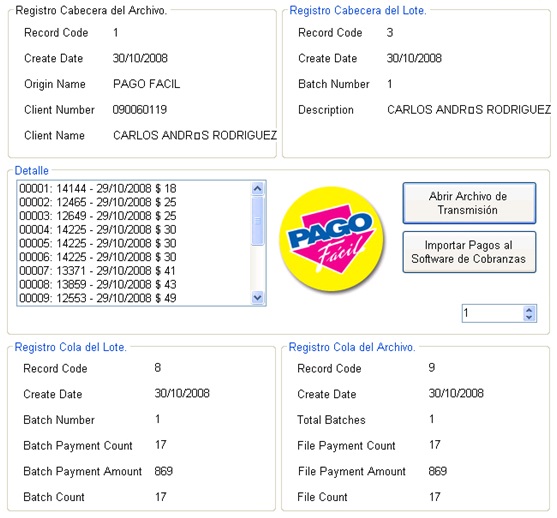Image resolution: width=557 pixels, height=518 pixels.
Task: Click the detail list scroll down arrow
Action: [x=258, y=297]
